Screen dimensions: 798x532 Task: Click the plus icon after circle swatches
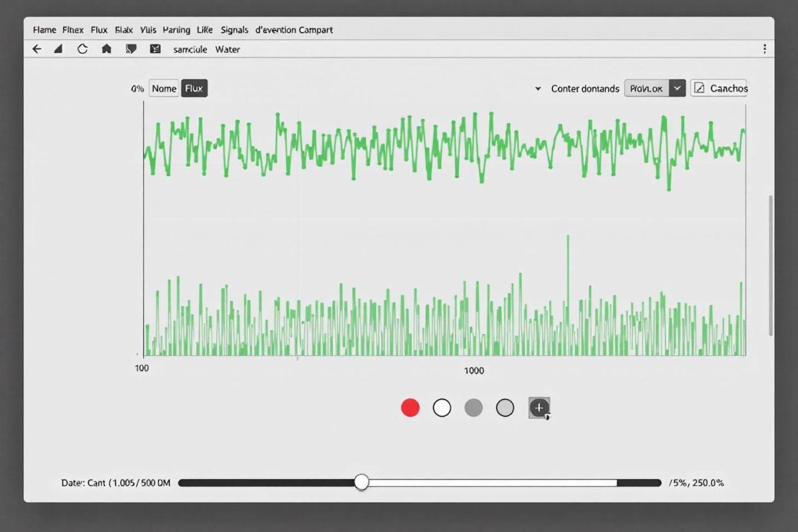(539, 408)
